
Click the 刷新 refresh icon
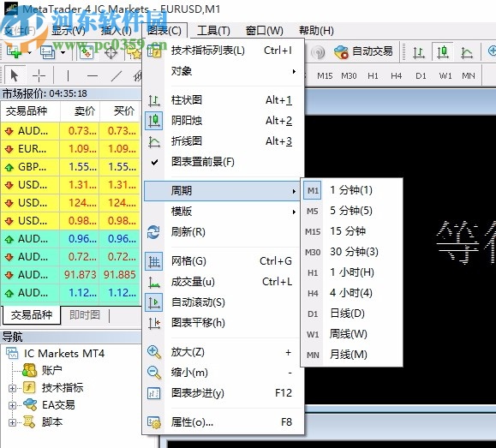(x=153, y=232)
